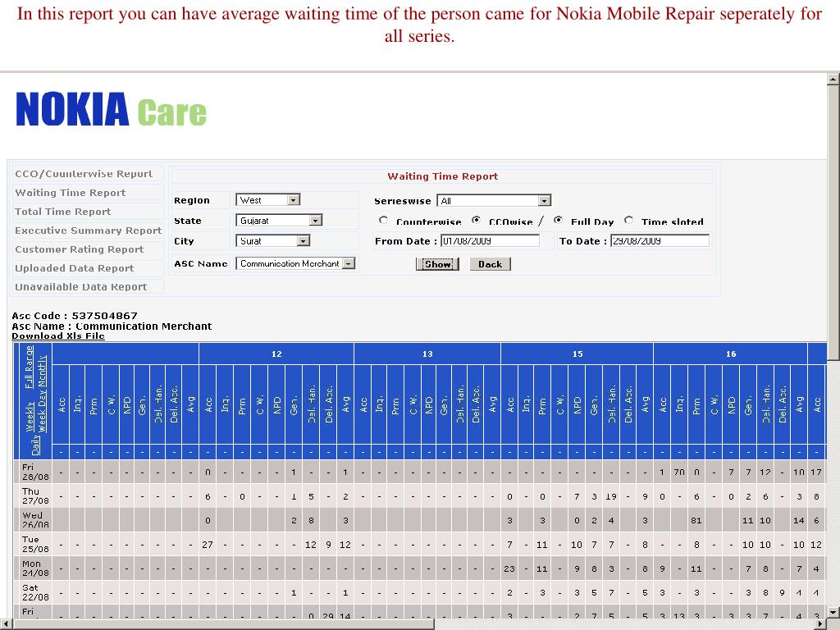Click the Asc Code 537504867 text
Viewport: 840px width, 630px height.
[x=75, y=316]
